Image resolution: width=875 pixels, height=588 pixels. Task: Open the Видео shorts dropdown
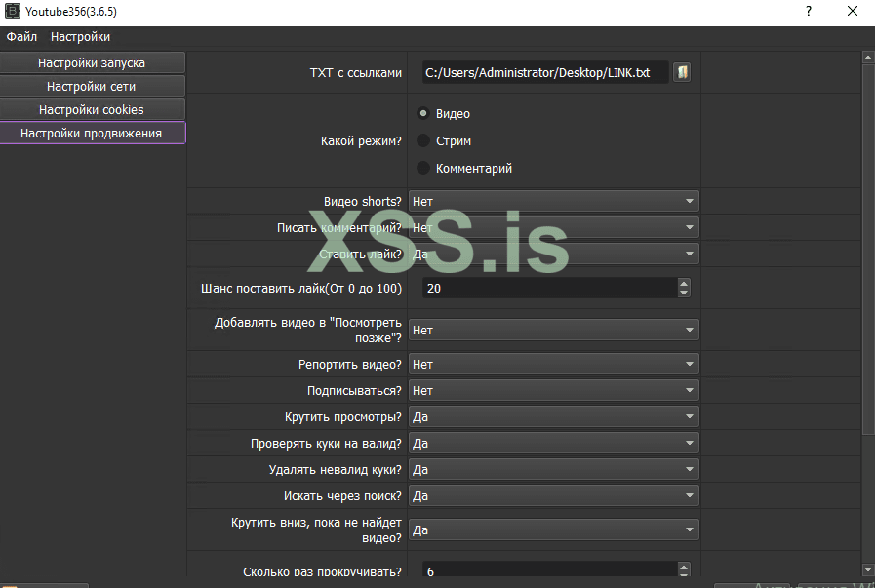[553, 202]
